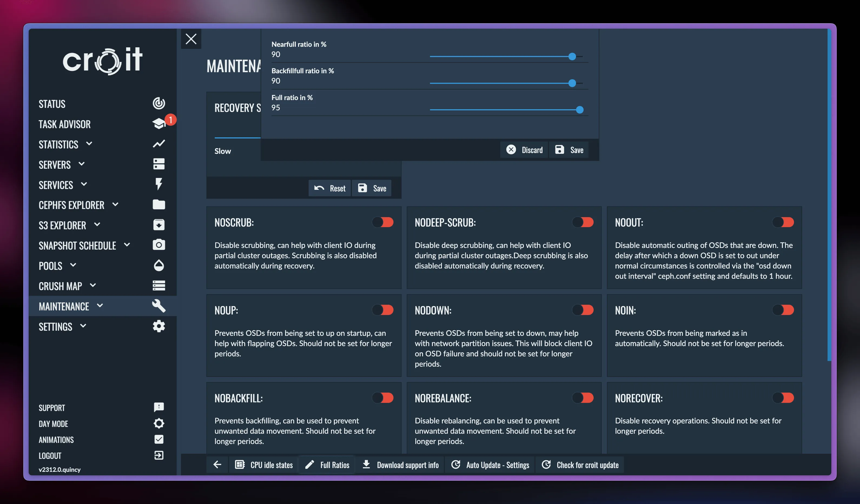Click the Status radar icon in sidebar
The image size is (860, 504).
(159, 103)
